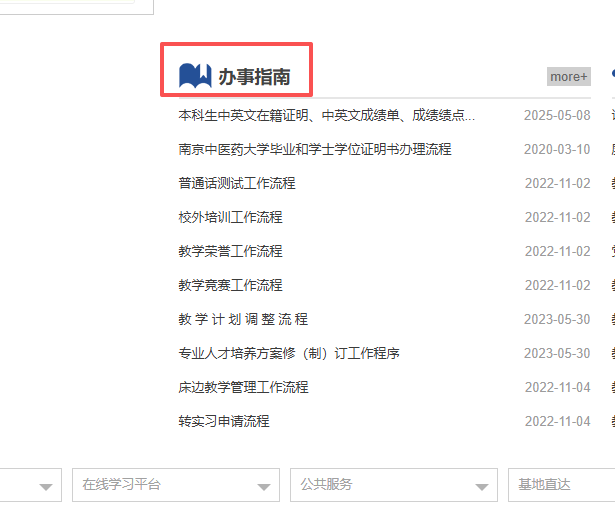The image size is (615, 511).
Task: Open 转实习申请流程 link
Action: click(224, 421)
